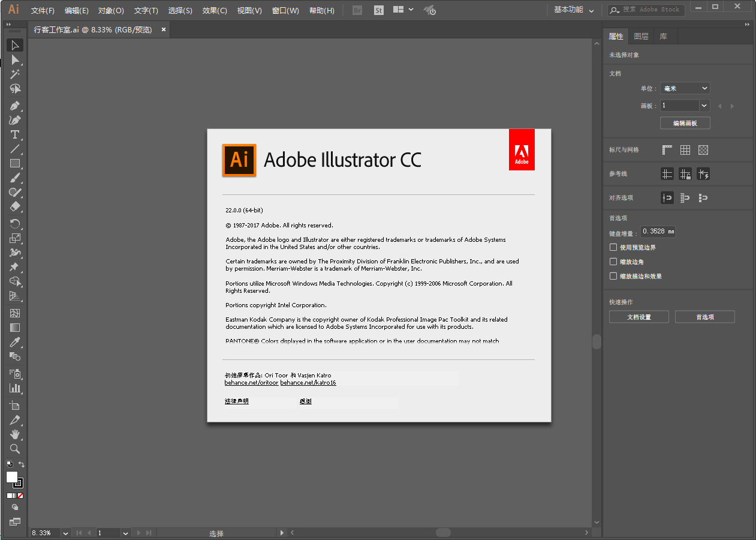Choose the Rectangle tool

(14, 164)
